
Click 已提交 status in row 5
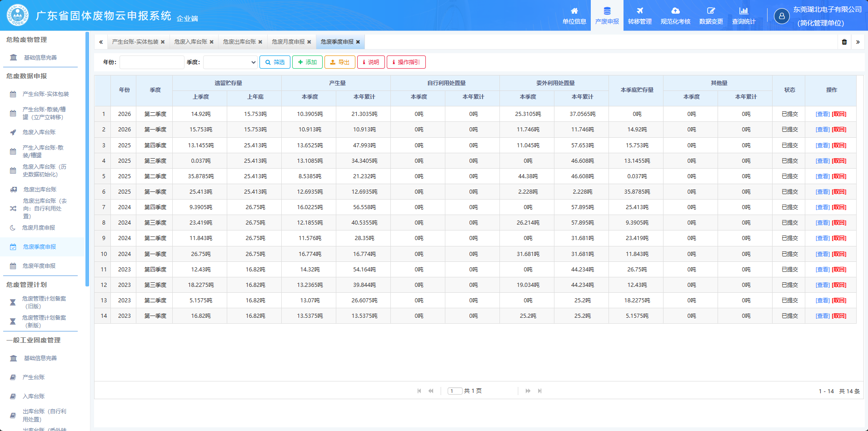(789, 176)
